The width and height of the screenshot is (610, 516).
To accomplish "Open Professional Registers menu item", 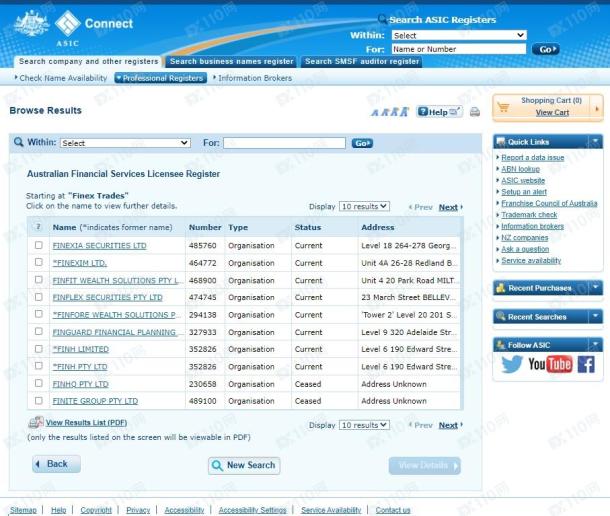I will (160, 78).
